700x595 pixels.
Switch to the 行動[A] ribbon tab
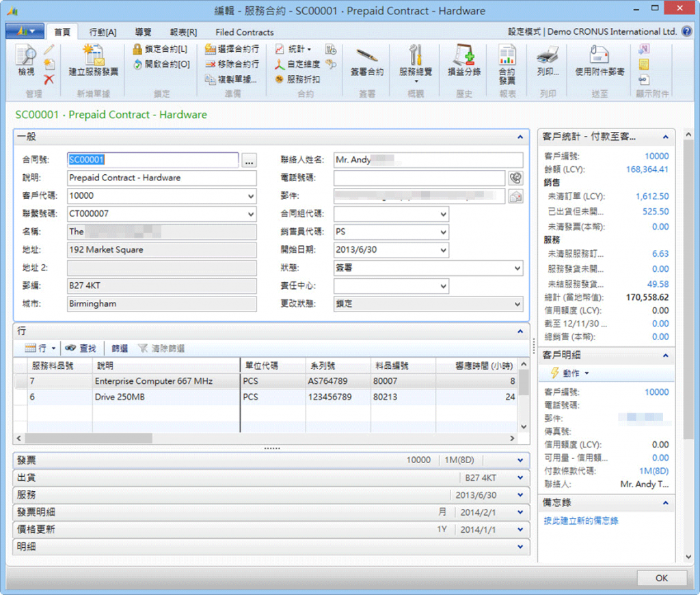point(103,32)
